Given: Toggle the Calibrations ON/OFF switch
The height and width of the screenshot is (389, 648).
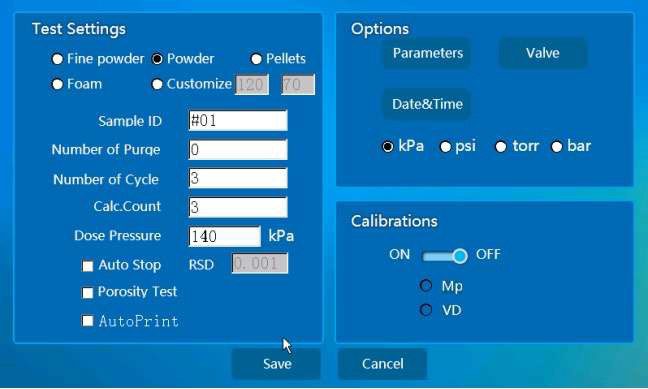Looking at the screenshot, I should (x=445, y=256).
